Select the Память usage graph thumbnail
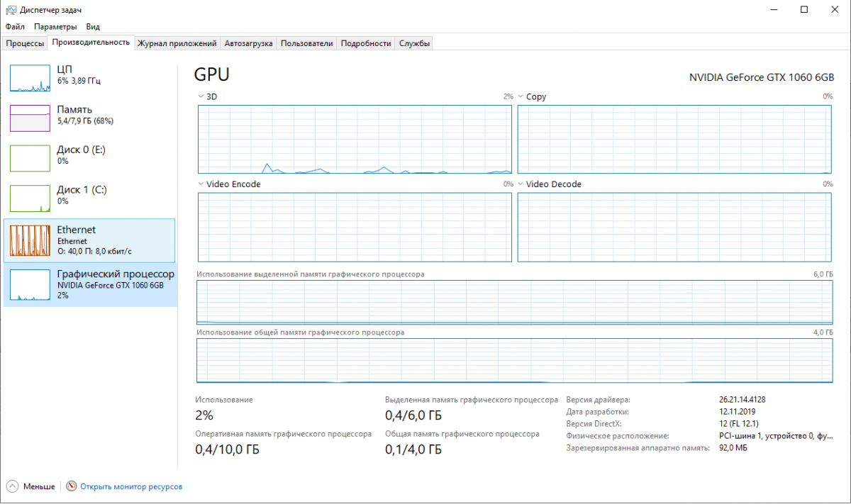Screen dimensions: 851x504 point(30,118)
